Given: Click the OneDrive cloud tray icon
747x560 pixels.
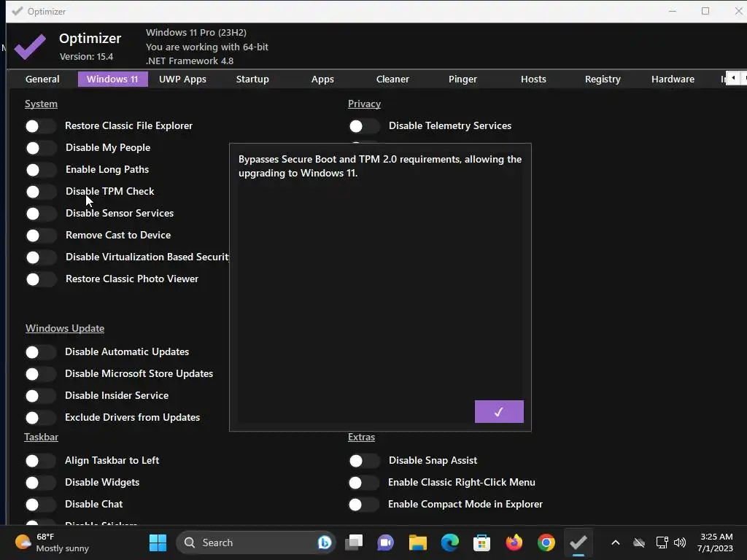Looking at the screenshot, I should tap(639, 542).
